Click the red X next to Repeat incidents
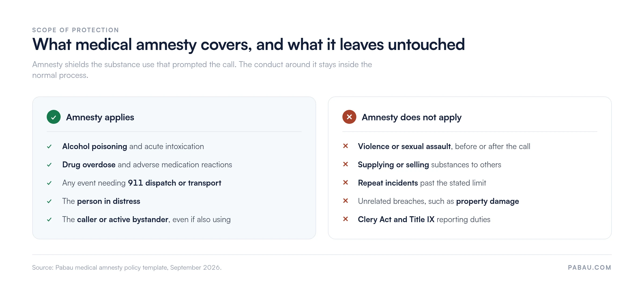 click(346, 182)
